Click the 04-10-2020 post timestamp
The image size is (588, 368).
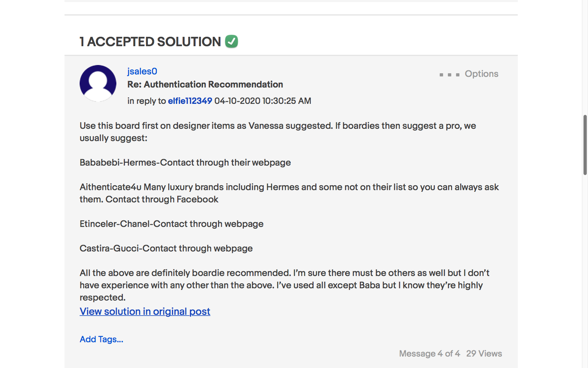pyautogui.click(x=263, y=101)
